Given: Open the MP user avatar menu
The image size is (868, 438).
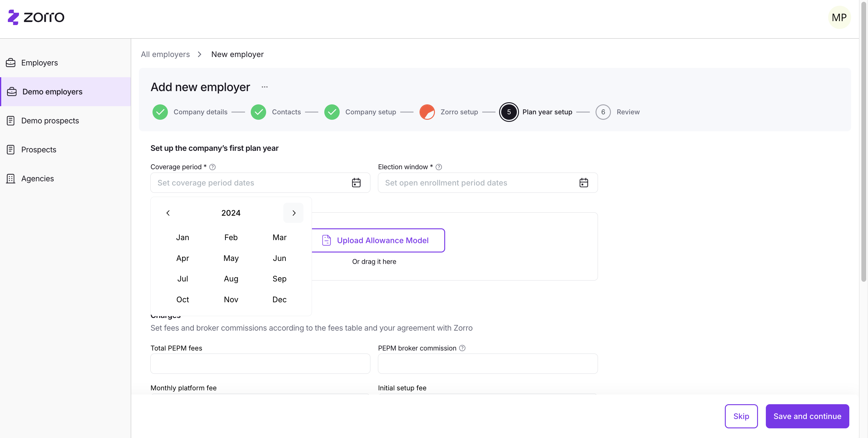Looking at the screenshot, I should click(839, 17).
